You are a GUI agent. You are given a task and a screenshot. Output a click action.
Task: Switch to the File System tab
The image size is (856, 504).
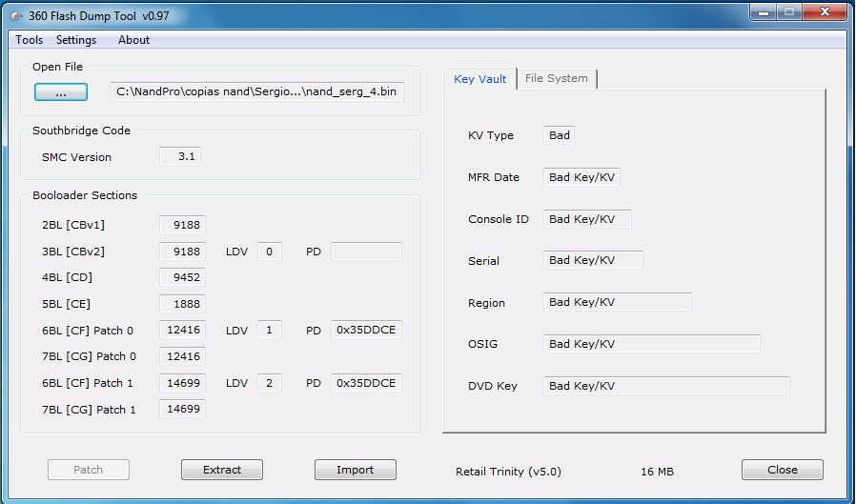557,78
